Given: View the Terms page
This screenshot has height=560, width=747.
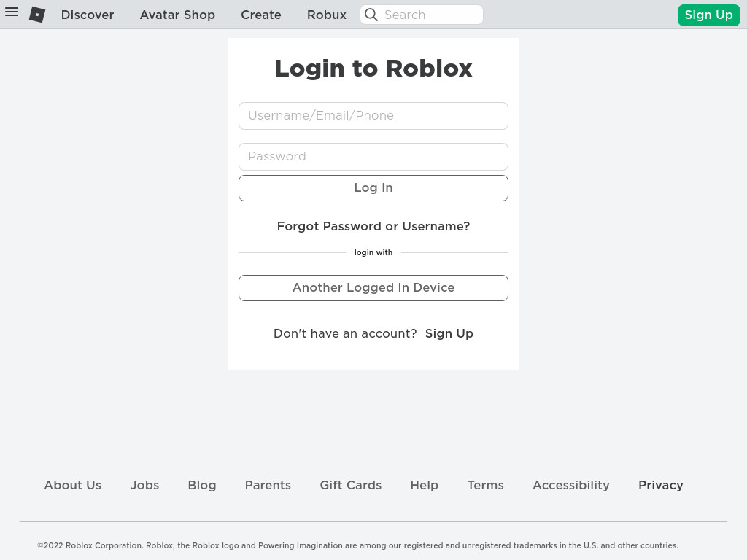Looking at the screenshot, I should tap(485, 485).
